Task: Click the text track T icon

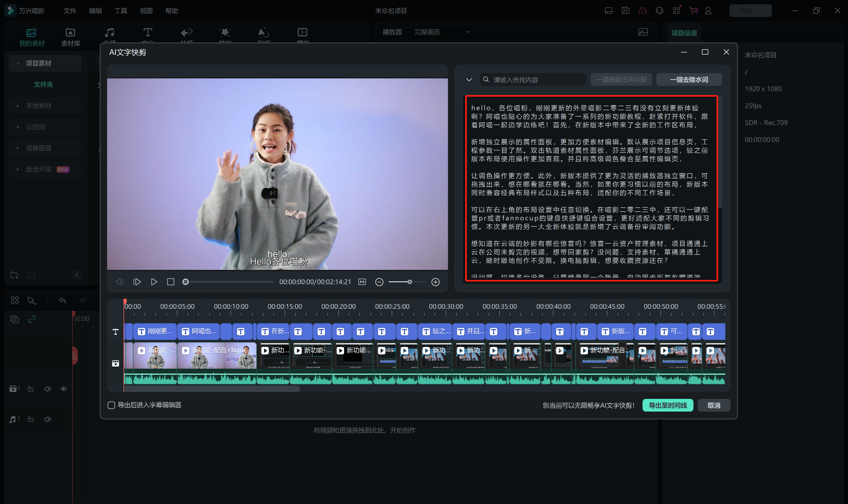Action: 116,332
